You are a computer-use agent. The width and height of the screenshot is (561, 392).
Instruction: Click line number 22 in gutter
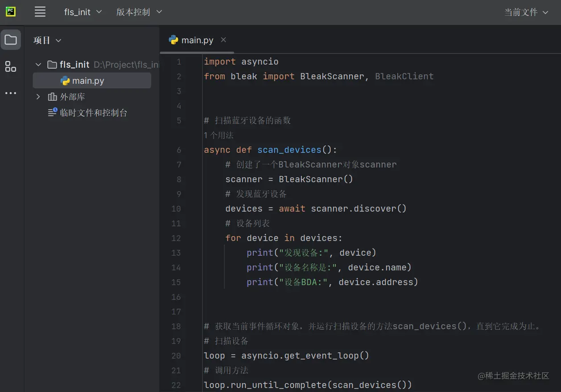tap(176, 385)
